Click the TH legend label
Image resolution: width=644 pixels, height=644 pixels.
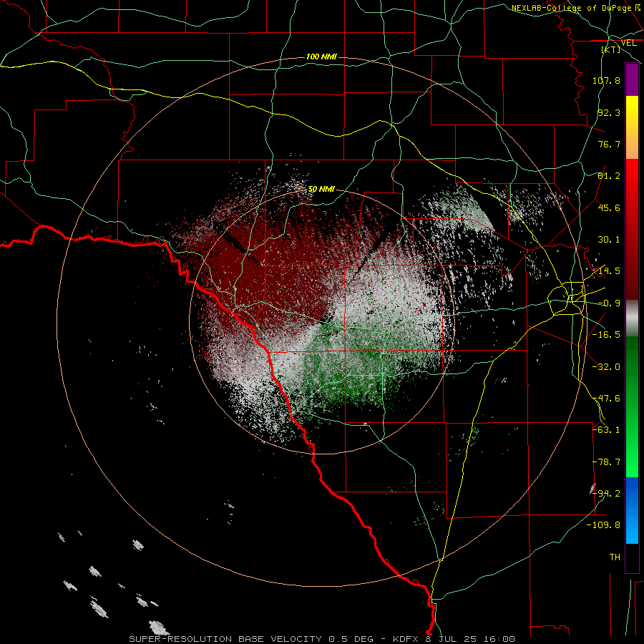point(615,557)
